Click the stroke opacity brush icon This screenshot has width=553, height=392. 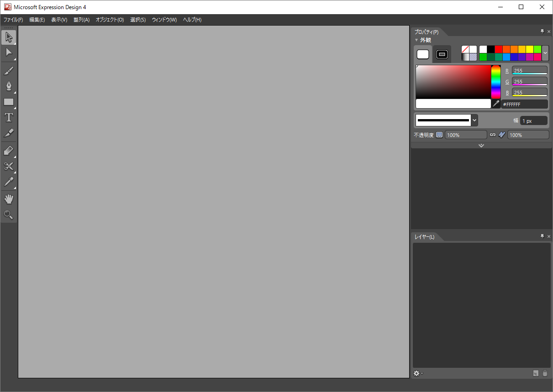[x=502, y=135]
